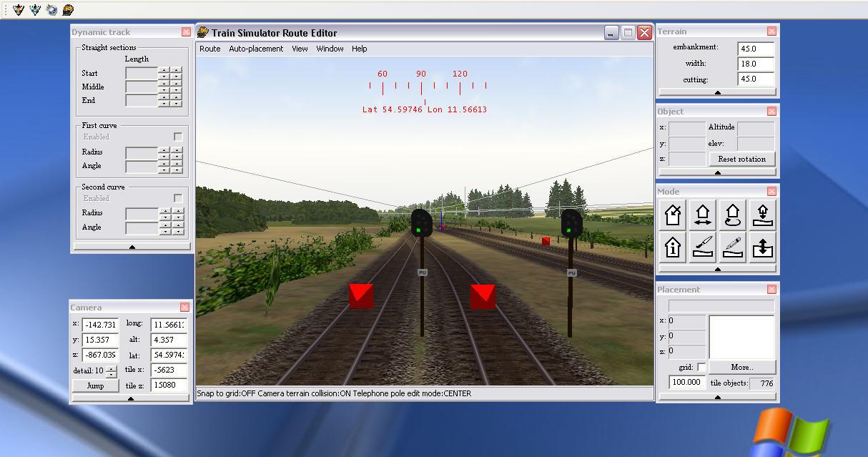Screen dimensions: 868x457
Task: Collapse the Terrain panel
Action: [x=717, y=92]
